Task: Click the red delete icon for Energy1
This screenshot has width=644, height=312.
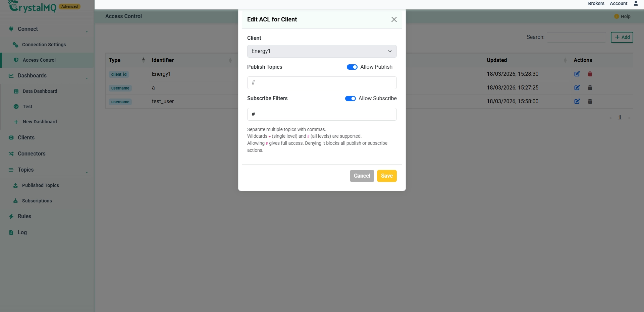Action: (x=590, y=74)
